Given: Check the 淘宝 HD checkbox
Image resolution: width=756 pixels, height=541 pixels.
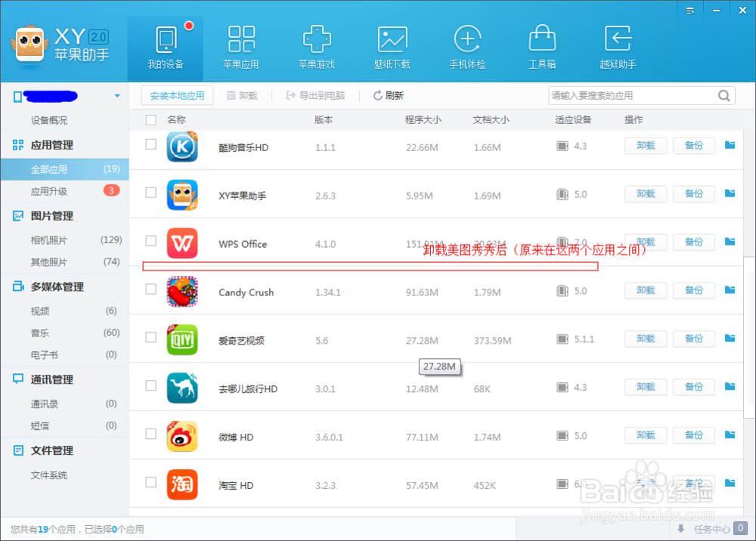Looking at the screenshot, I should pyautogui.click(x=151, y=482).
